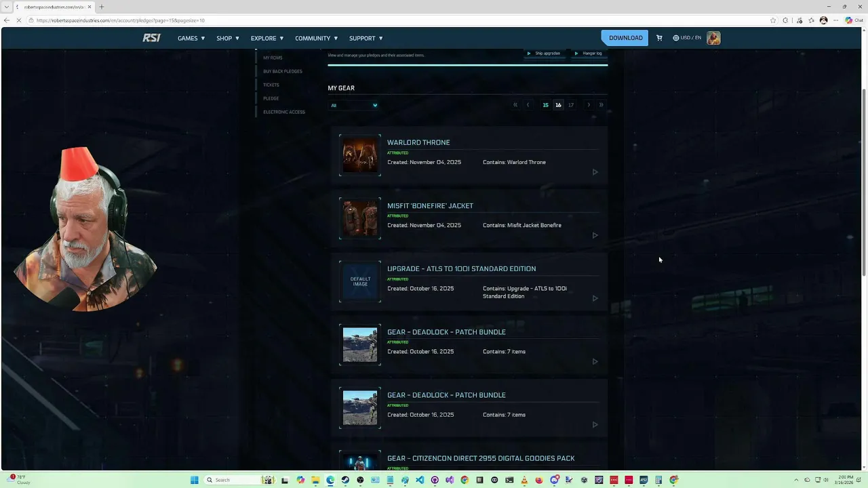This screenshot has height=488, width=868.
Task: Open the Windows Start menu
Action: click(x=195, y=480)
